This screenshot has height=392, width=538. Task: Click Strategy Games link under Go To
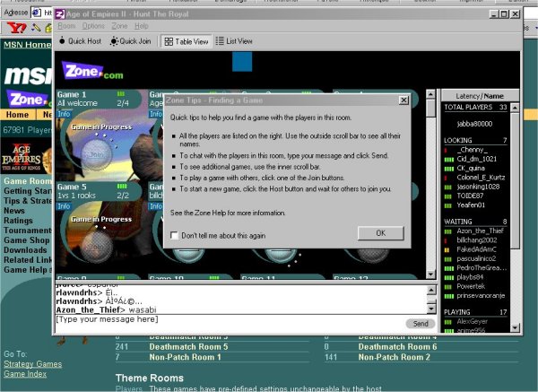click(33, 364)
